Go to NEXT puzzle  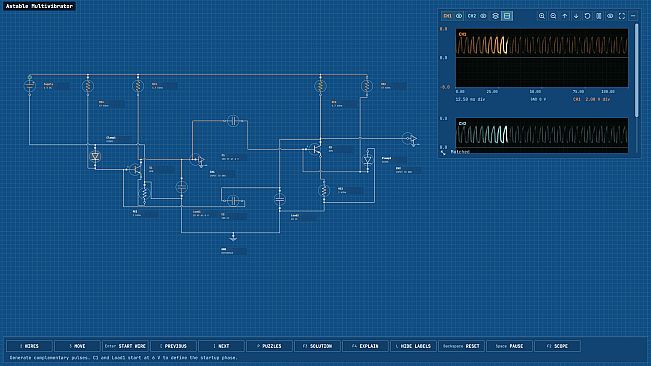221,346
